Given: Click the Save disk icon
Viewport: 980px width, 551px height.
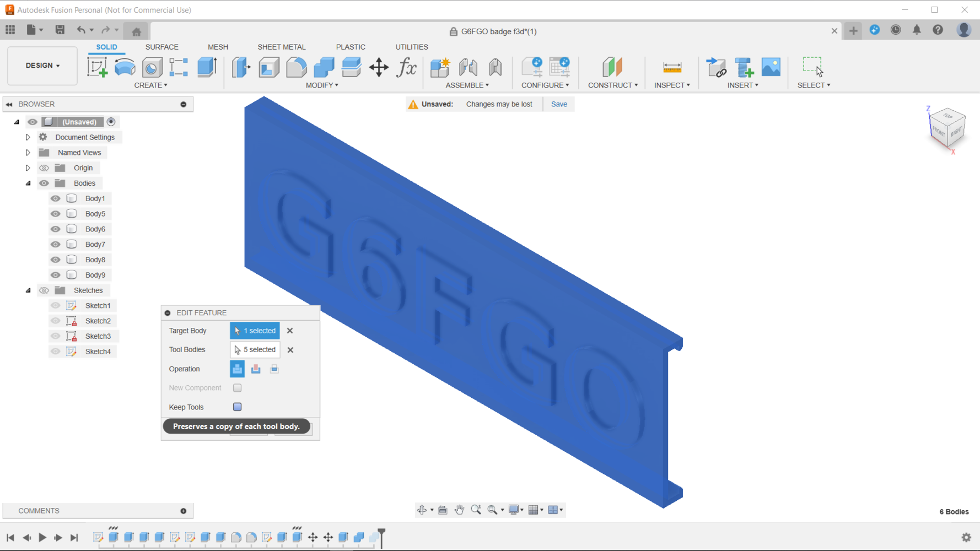Looking at the screenshot, I should click(x=60, y=30).
